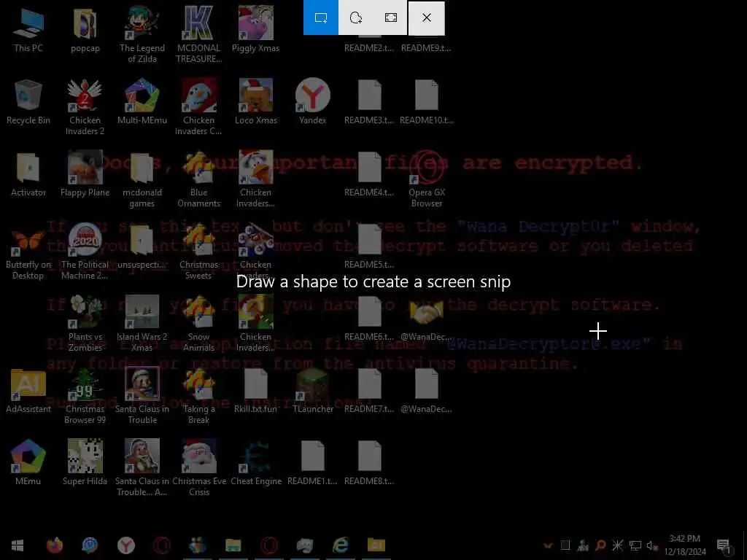
Task: Select the Recycle Bin icon
Action: (x=28, y=102)
